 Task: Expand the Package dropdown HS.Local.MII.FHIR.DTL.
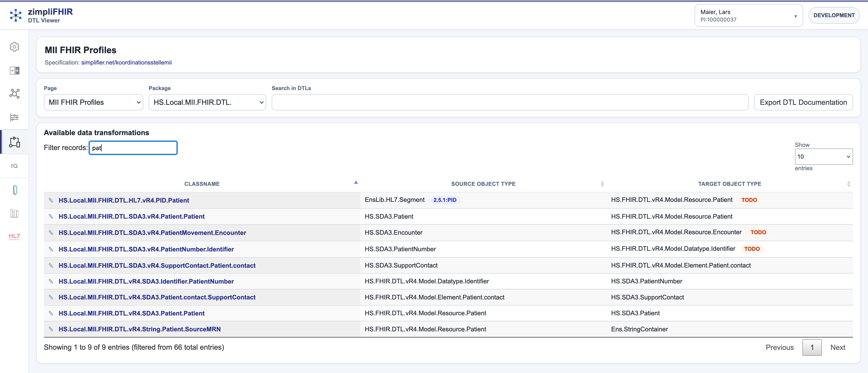coord(207,102)
